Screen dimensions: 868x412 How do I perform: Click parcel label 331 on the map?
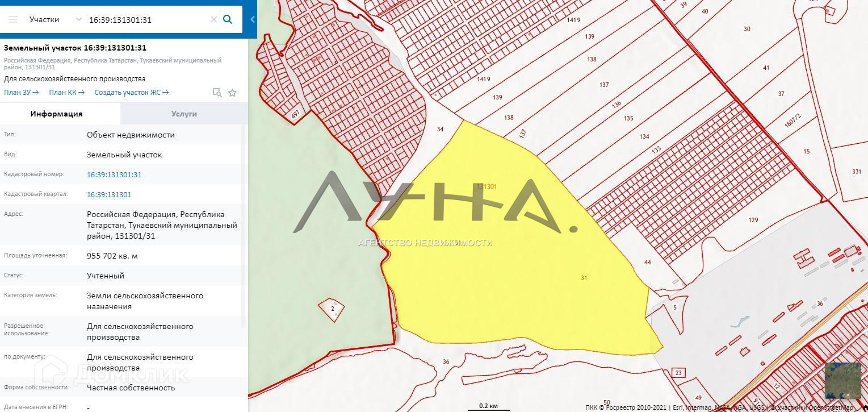pos(857,172)
